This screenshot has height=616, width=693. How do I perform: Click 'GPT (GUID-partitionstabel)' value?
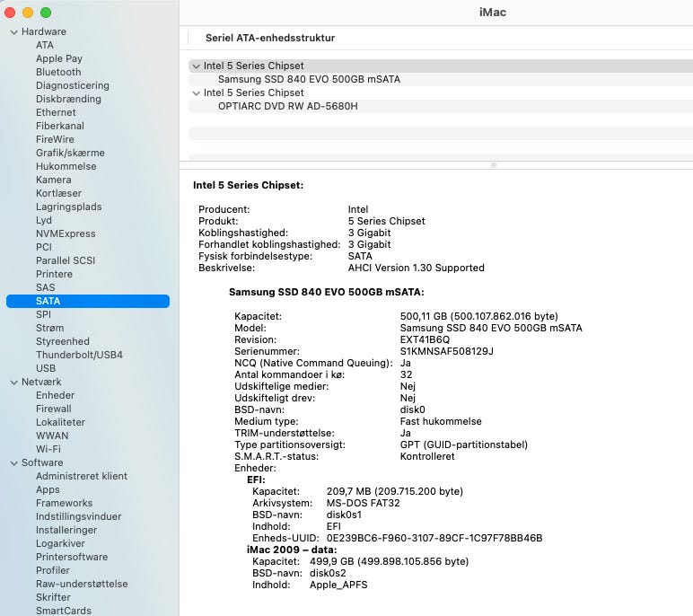pos(463,445)
